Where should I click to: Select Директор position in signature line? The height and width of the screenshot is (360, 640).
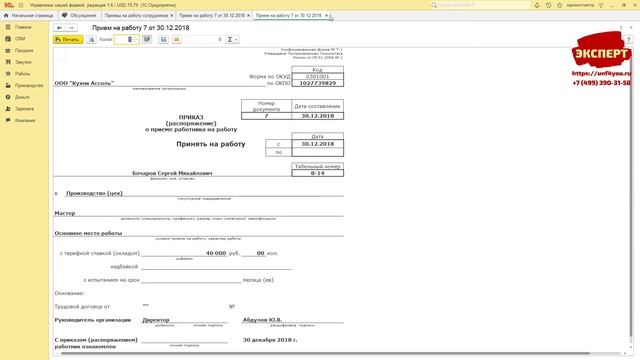[156, 320]
